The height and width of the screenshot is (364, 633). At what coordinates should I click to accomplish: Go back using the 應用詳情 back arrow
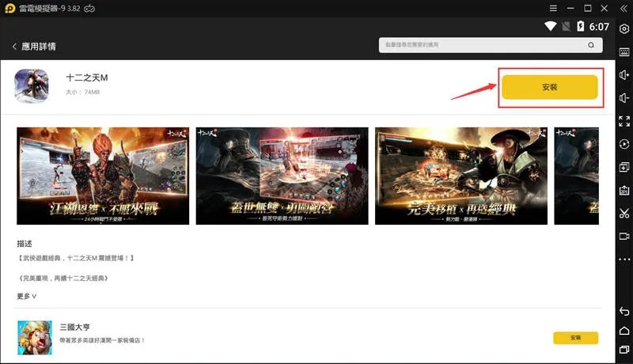pos(14,47)
